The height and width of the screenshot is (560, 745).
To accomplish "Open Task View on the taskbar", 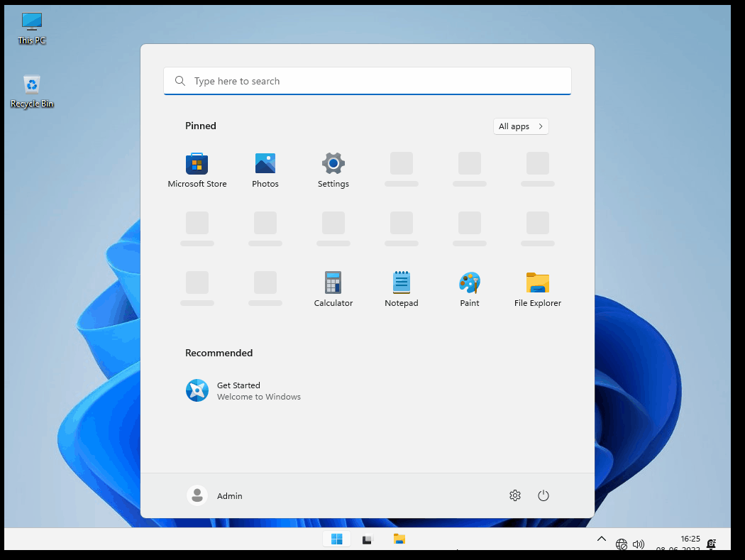I will [368, 539].
